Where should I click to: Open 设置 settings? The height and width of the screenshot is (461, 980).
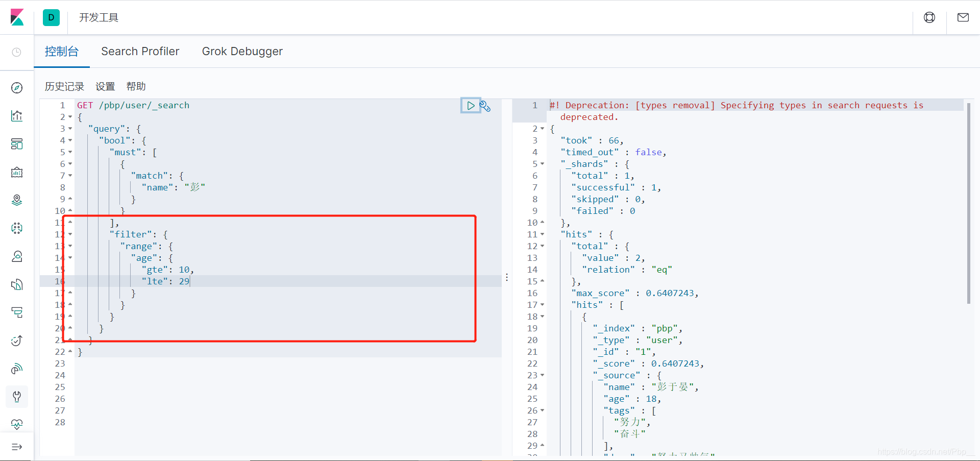pyautogui.click(x=105, y=86)
